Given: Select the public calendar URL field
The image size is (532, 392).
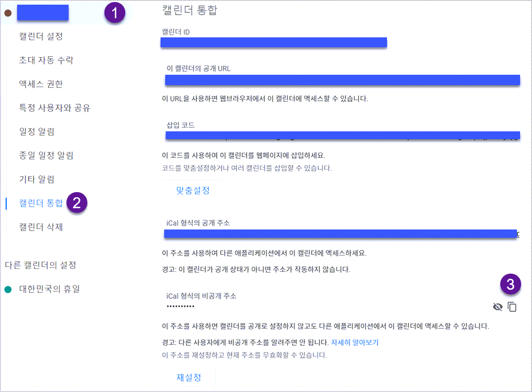Looking at the screenshot, I should pyautogui.click(x=342, y=80).
